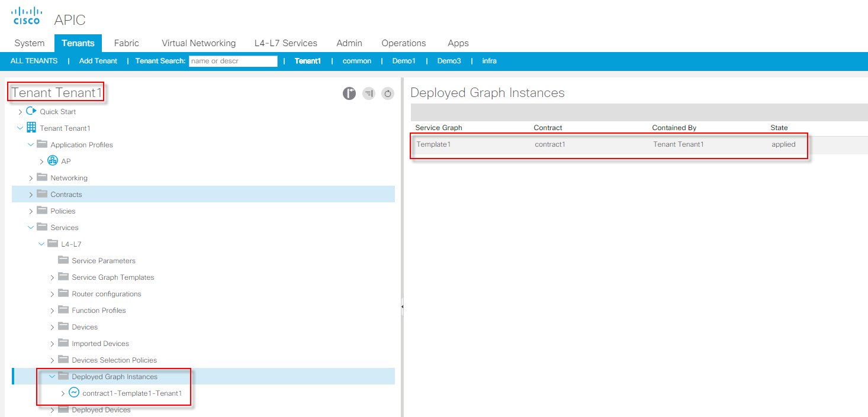Click the applied state cell
Image resolution: width=868 pixels, height=417 pixels.
coord(783,144)
